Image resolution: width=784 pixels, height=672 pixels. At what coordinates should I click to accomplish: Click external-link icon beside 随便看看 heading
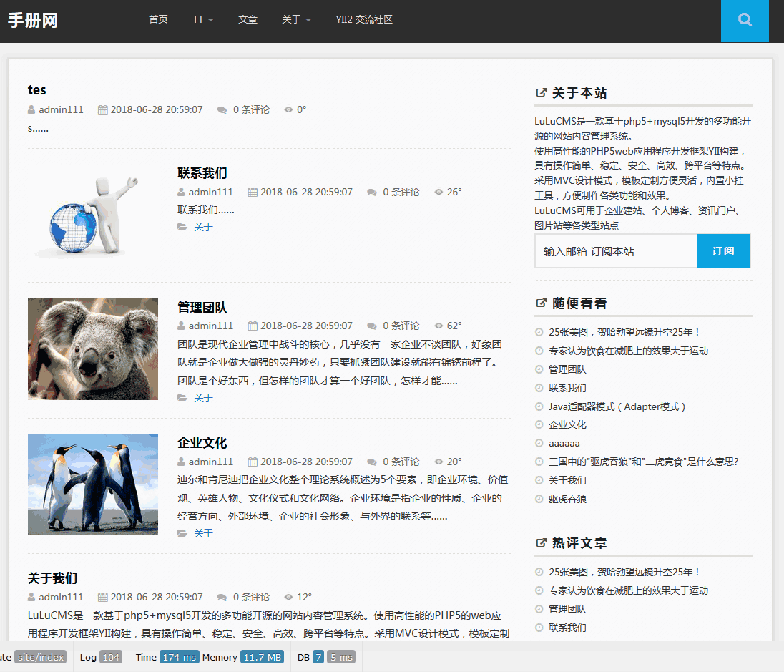click(x=541, y=303)
